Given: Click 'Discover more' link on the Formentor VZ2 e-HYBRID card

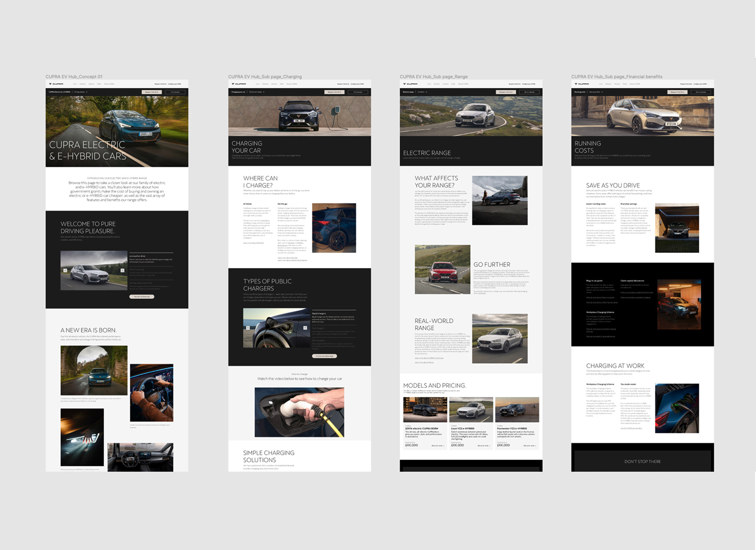Looking at the screenshot, I should point(530,445).
